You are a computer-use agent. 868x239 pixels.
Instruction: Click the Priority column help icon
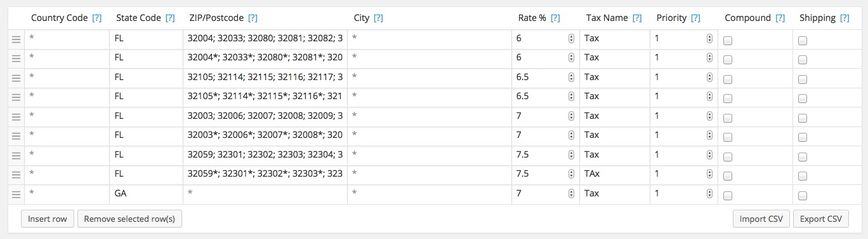[695, 18]
